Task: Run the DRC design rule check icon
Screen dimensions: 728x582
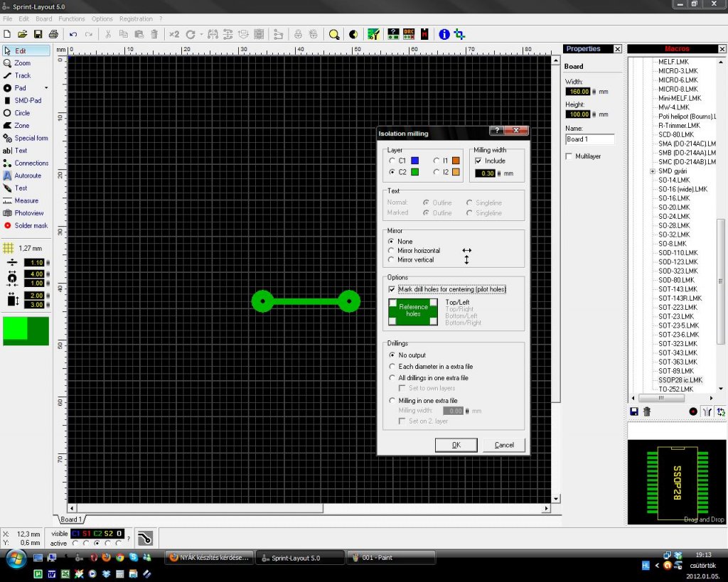Action: (x=409, y=34)
